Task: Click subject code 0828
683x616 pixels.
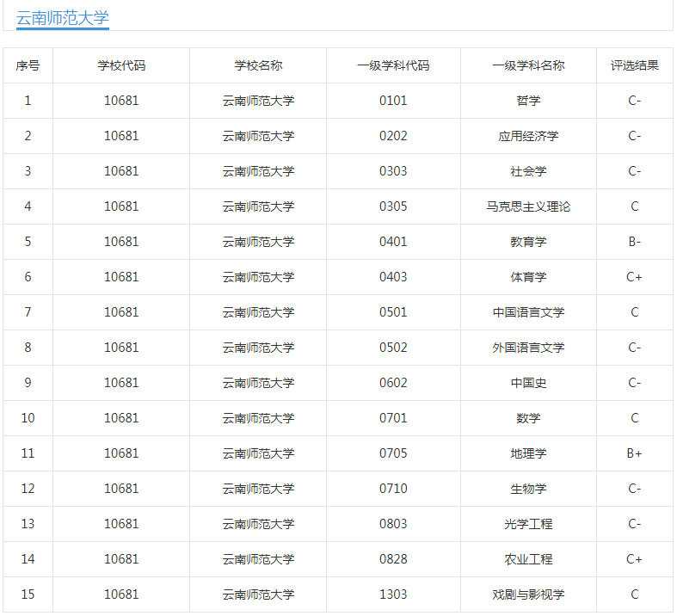Action: click(x=393, y=559)
